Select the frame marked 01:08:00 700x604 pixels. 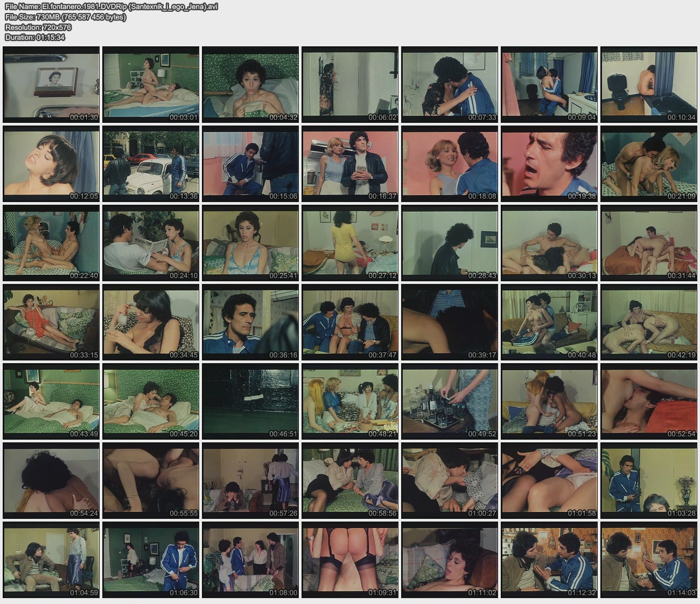pyautogui.click(x=250, y=560)
